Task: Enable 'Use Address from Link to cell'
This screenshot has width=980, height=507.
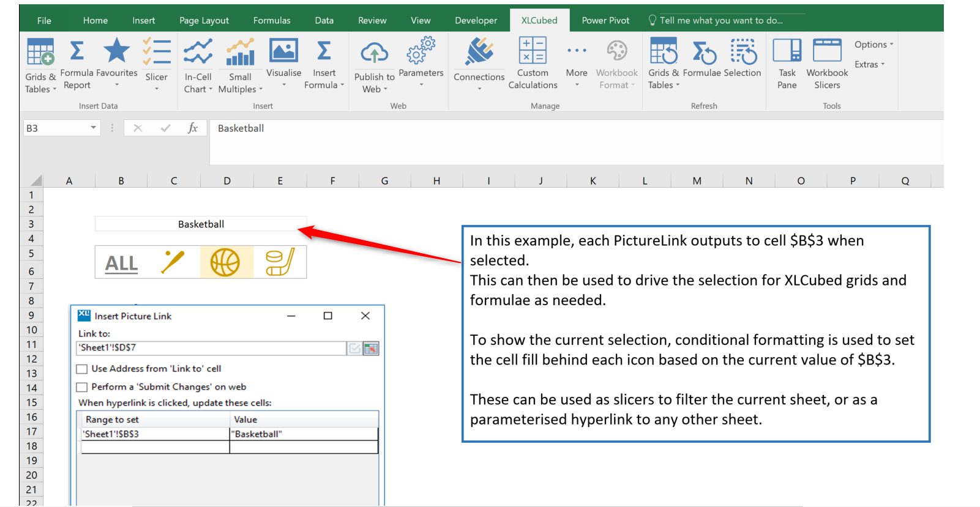Action: 82,369
